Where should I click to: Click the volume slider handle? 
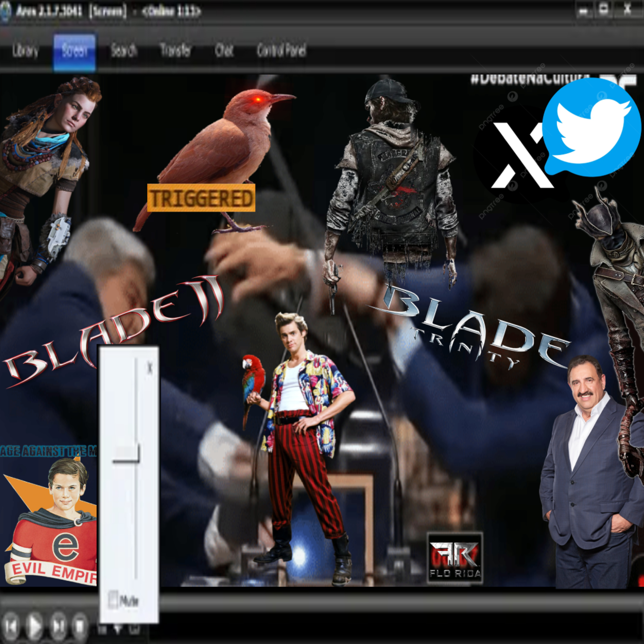point(126,454)
